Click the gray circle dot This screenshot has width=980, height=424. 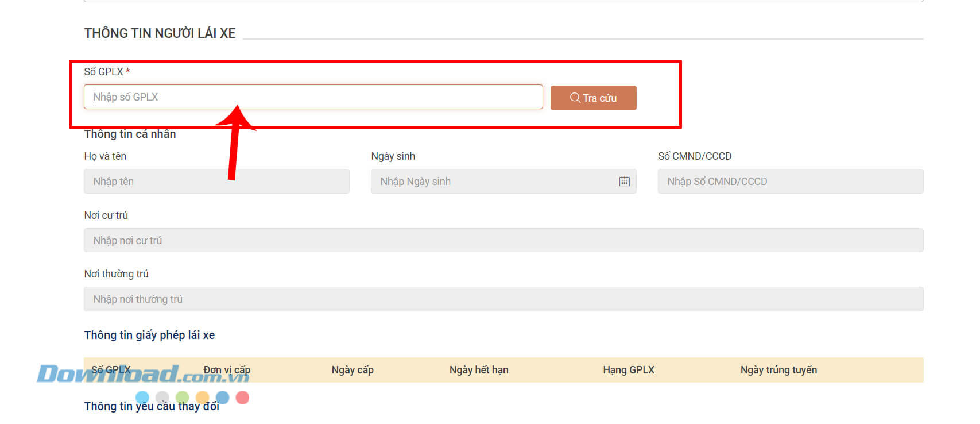(162, 397)
